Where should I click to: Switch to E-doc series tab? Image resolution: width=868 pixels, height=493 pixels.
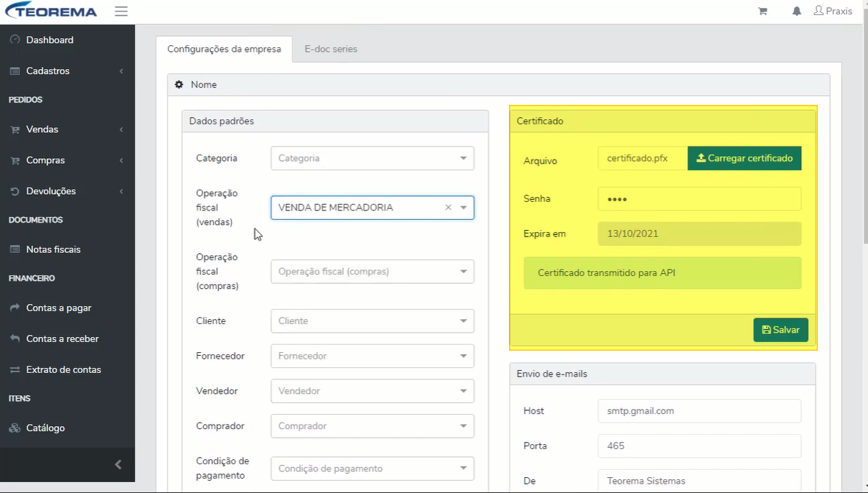[330, 49]
